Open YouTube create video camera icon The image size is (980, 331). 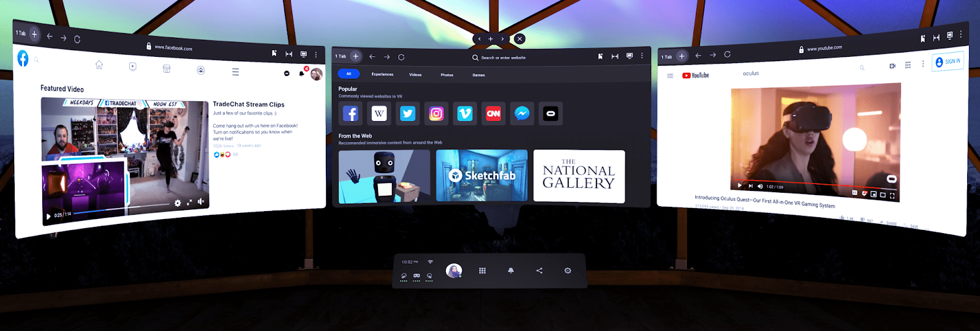click(x=892, y=65)
